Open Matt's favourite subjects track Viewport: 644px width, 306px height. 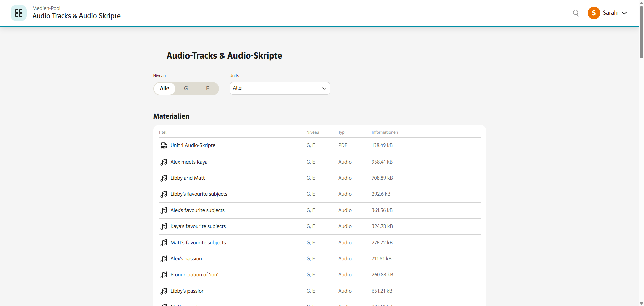tap(198, 243)
